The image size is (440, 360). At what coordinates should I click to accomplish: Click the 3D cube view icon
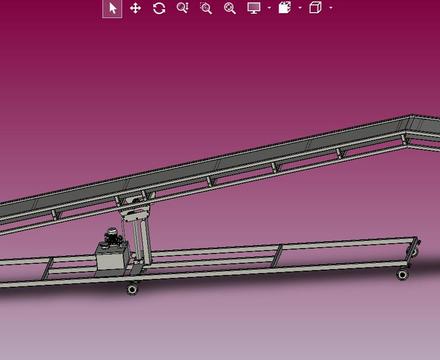coord(315,8)
